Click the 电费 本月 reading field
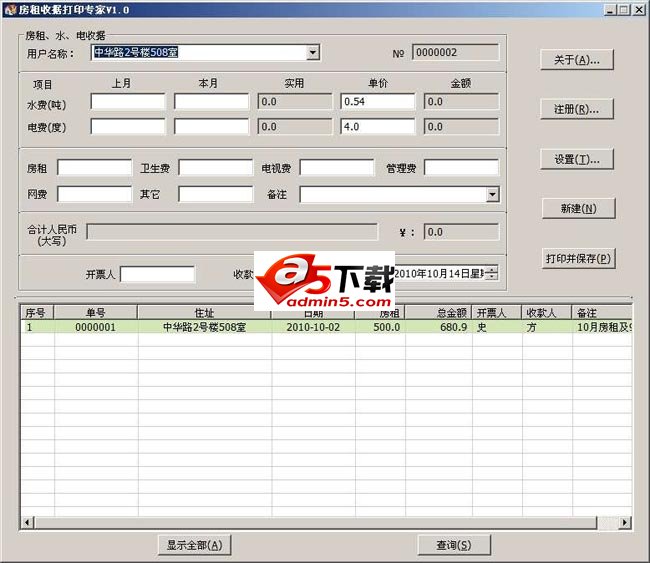The image size is (650, 563). 211,127
